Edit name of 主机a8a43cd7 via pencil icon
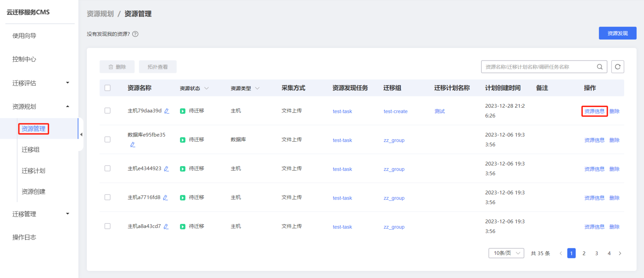 tap(166, 226)
